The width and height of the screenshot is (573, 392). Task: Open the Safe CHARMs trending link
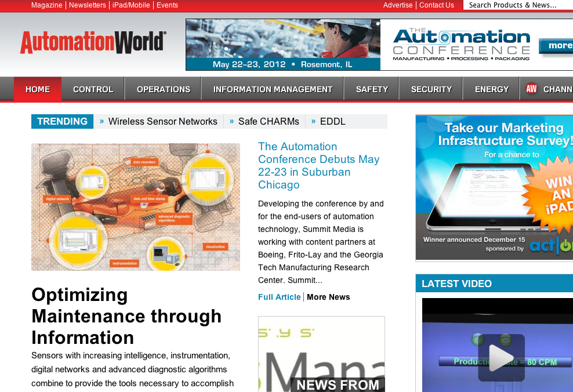click(x=269, y=121)
